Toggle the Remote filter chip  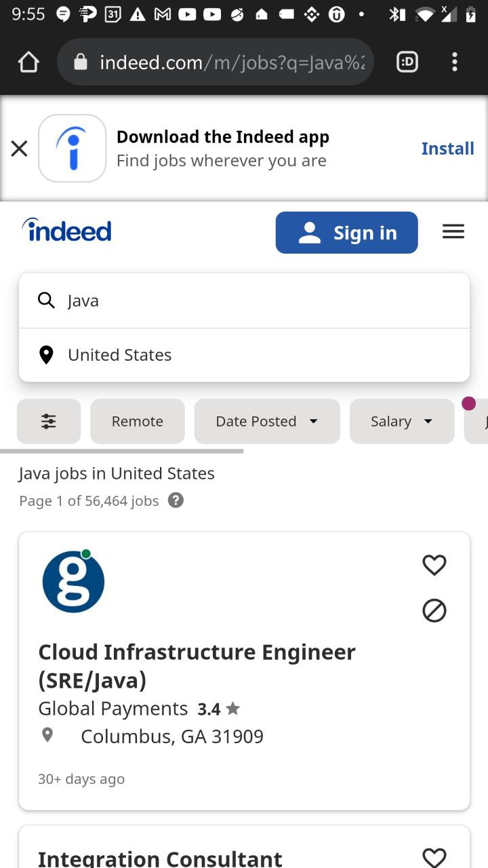pos(138,421)
